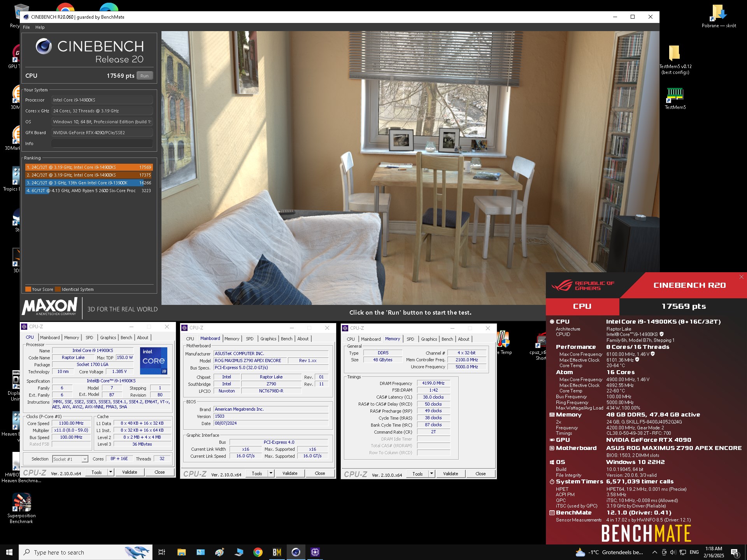Switch to BenchMate BM taskbar icon
Image resolution: width=747 pixels, height=560 pixels.
pyautogui.click(x=277, y=552)
